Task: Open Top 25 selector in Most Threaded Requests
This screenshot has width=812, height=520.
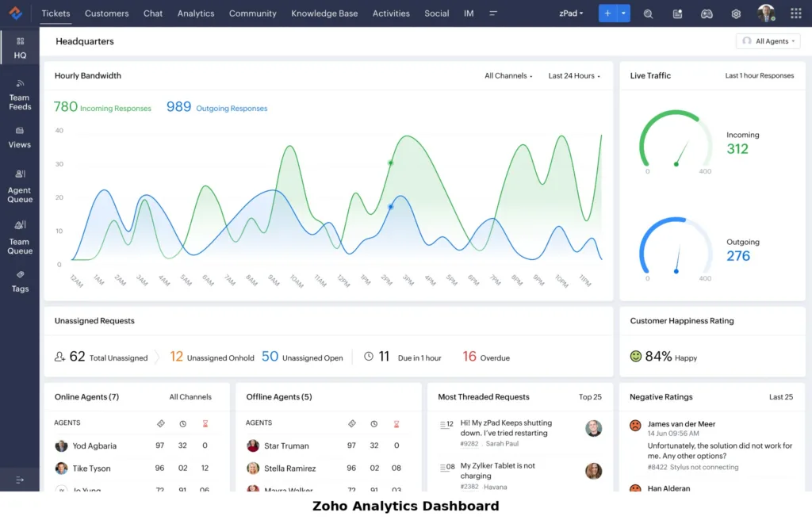Action: (590, 396)
